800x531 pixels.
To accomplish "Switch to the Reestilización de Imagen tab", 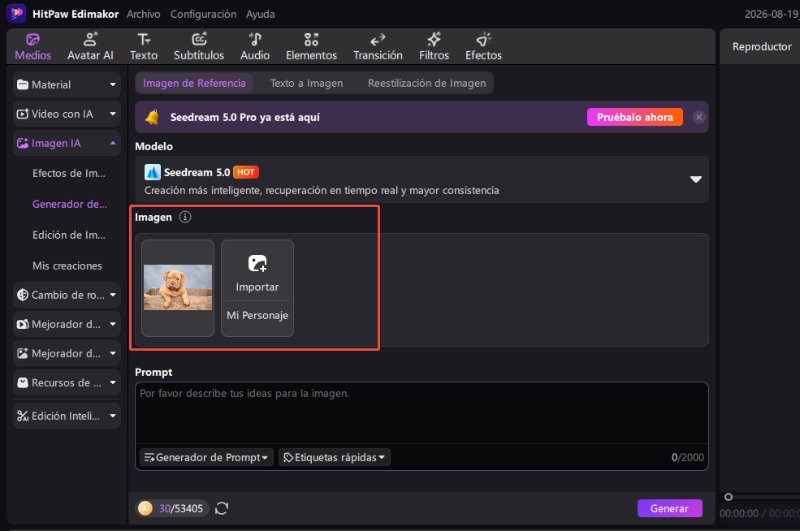I will tap(427, 83).
